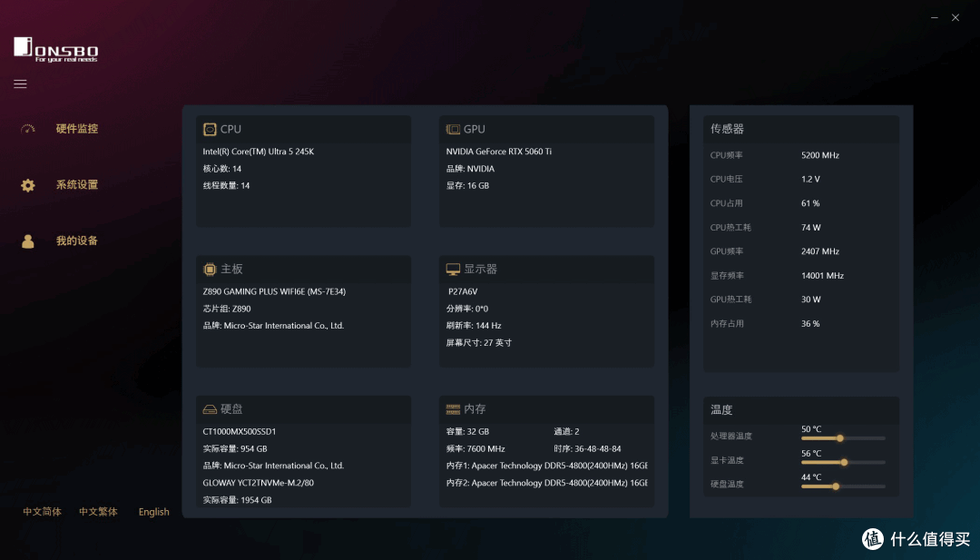
Task: Click the 线程数量: 14 line
Action: (226, 186)
